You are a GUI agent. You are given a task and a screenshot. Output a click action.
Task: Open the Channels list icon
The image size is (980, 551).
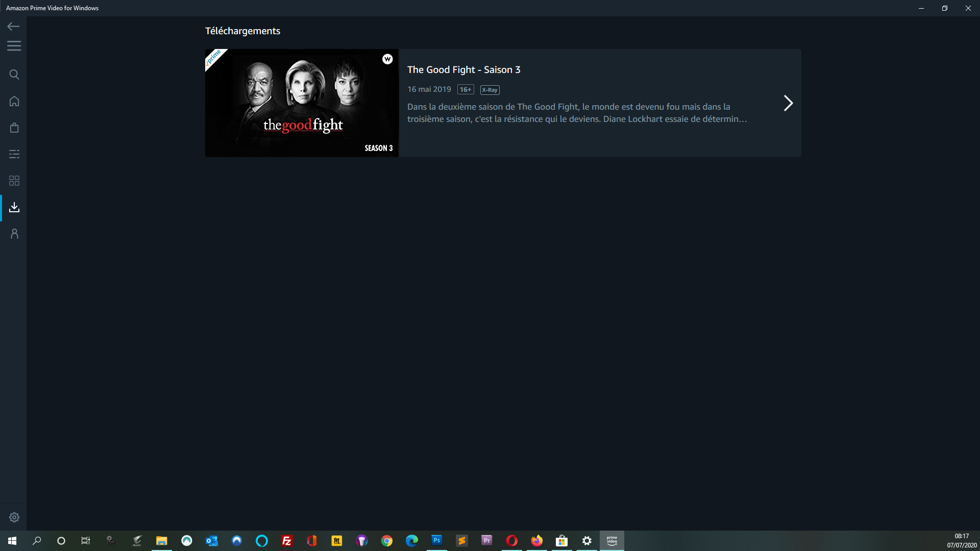click(x=14, y=154)
